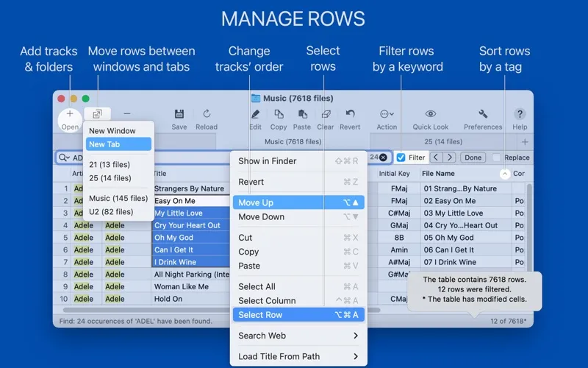This screenshot has height=368, width=588.
Task: Select the 'Cry Your Heart Out' title cell
Action: pyautogui.click(x=191, y=225)
